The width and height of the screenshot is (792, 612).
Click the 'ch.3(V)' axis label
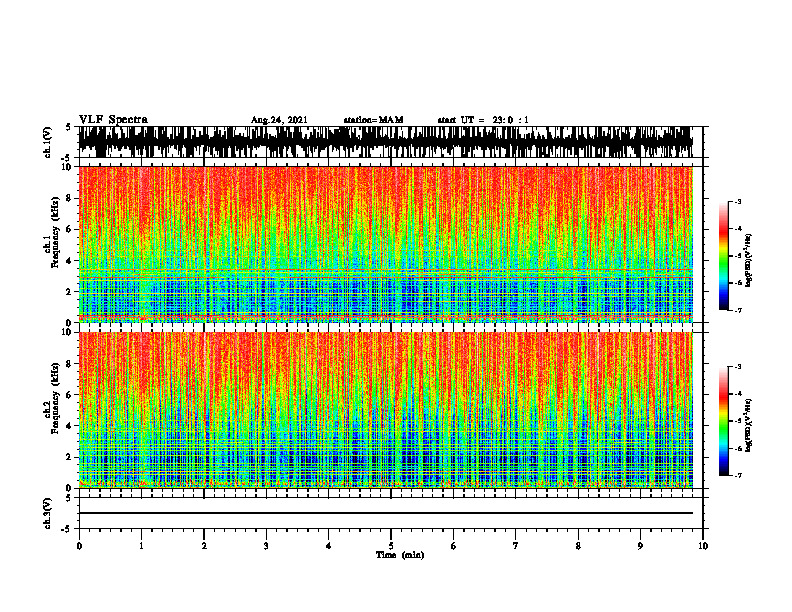48,513
